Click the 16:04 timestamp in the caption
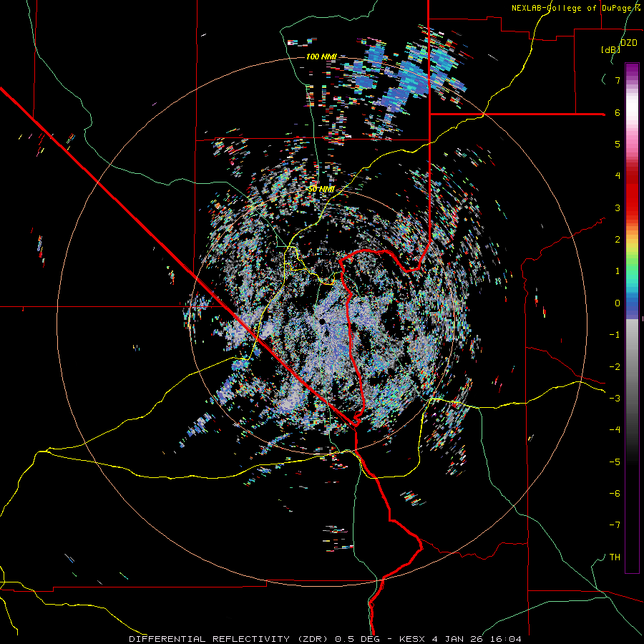 506,639
